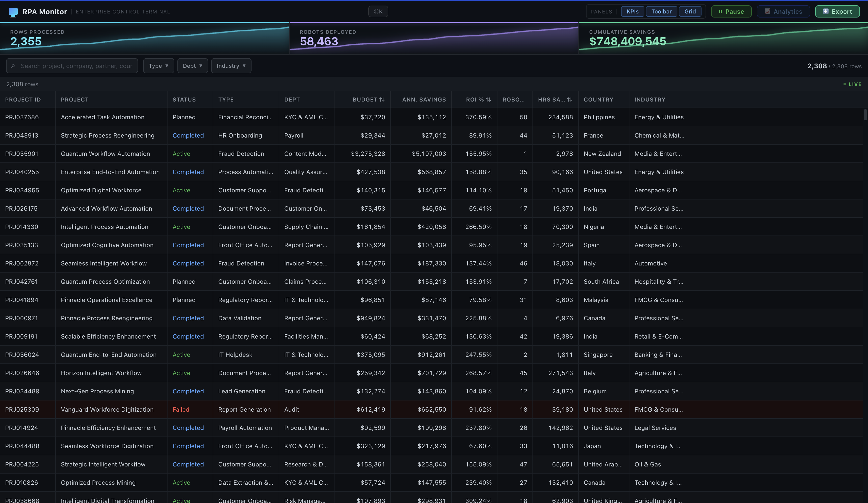Open the Dept filter dropdown
The image size is (868, 503).
click(193, 66)
